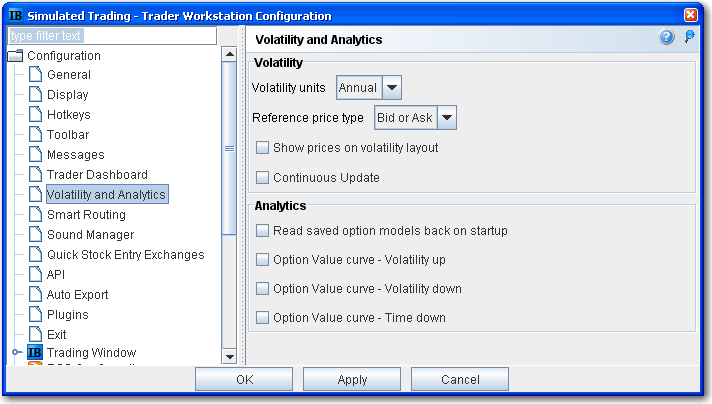Click the page icon next to Hotkeys
This screenshot has width=712, height=404.
(35, 114)
